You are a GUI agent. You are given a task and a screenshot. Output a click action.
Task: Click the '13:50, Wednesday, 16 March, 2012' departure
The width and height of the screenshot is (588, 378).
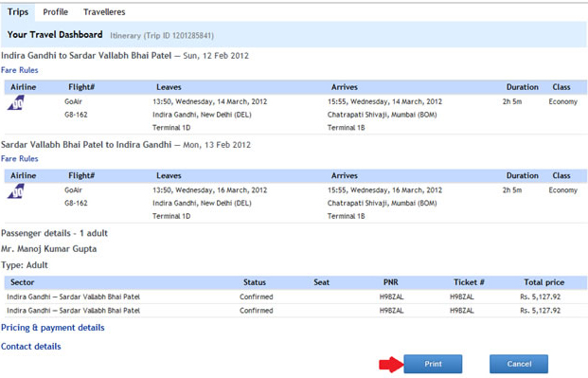tap(209, 190)
